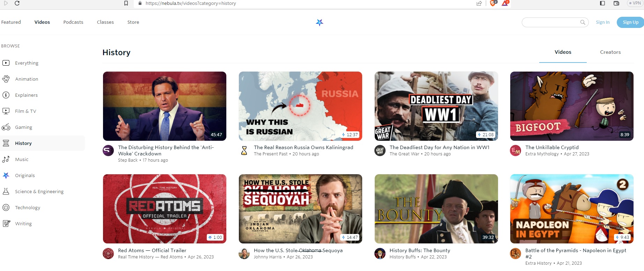
Task: Play the Napoleon in Egypt thumbnail
Action: (x=572, y=209)
